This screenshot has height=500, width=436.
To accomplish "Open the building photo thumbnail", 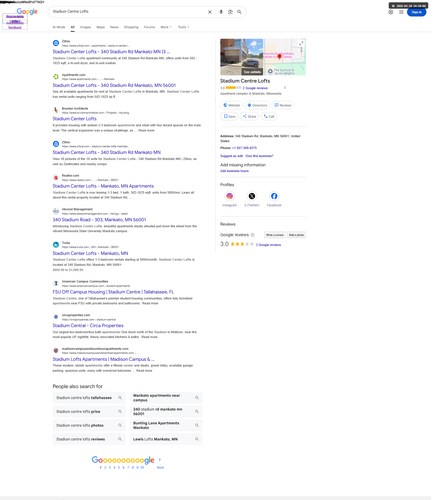I will pos(242,57).
